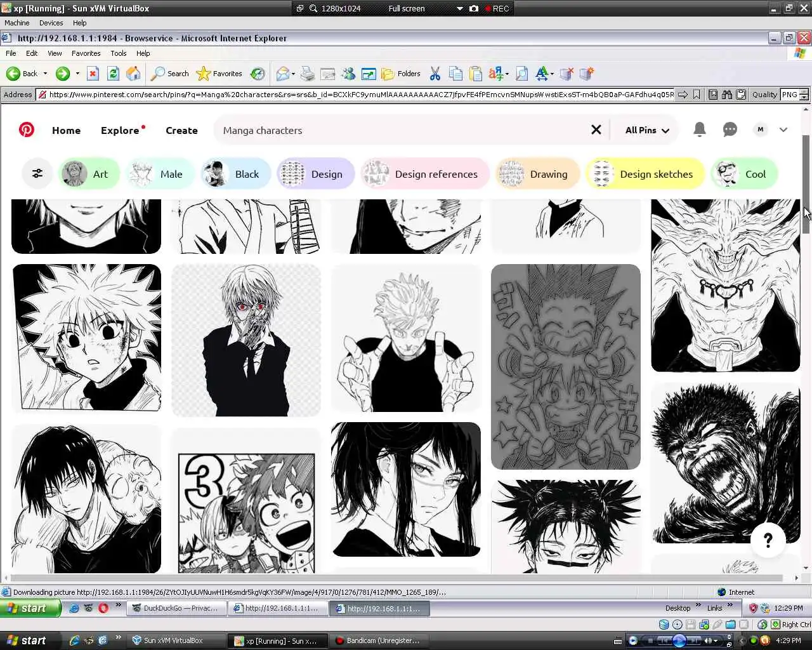Click IE Stop button
The image size is (812, 650).
point(93,74)
